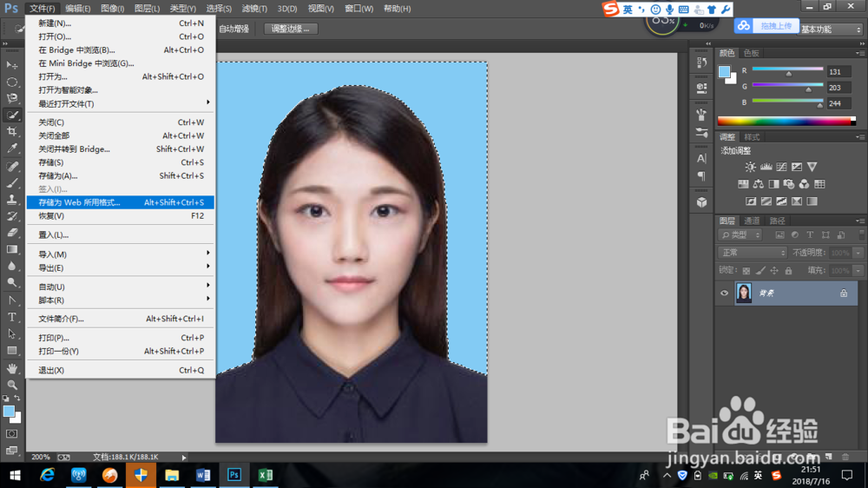Select the Move tool
The width and height of the screenshot is (868, 488).
[x=11, y=65]
